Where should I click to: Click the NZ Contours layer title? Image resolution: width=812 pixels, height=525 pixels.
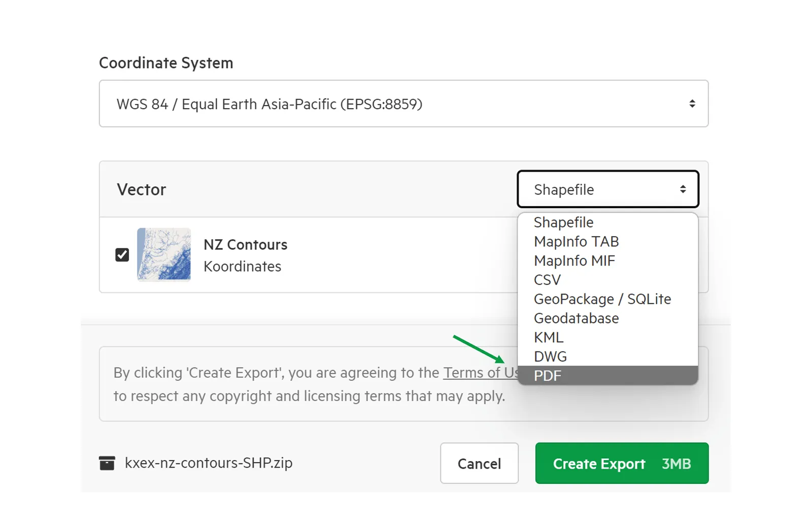point(246,245)
